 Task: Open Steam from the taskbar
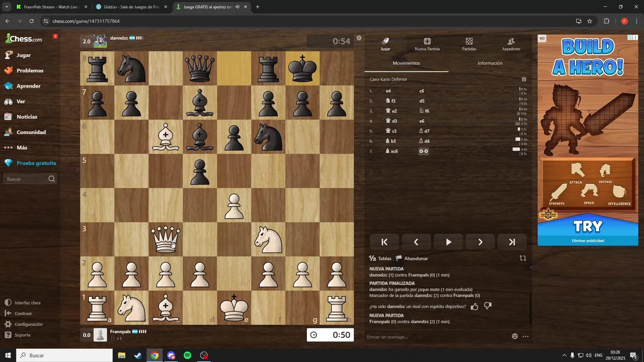[138, 355]
